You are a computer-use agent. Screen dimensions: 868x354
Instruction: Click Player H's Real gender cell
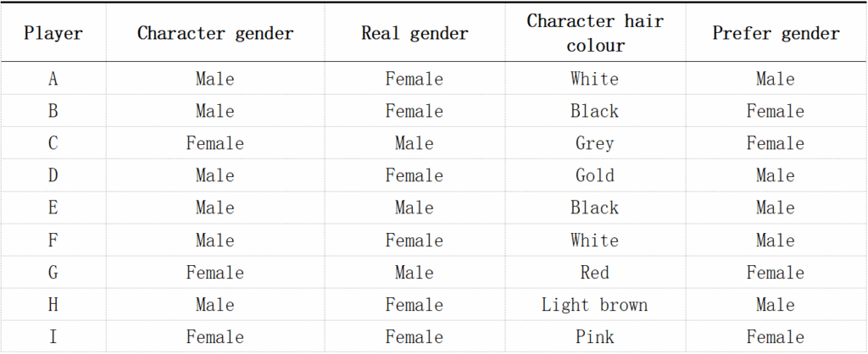pos(415,305)
